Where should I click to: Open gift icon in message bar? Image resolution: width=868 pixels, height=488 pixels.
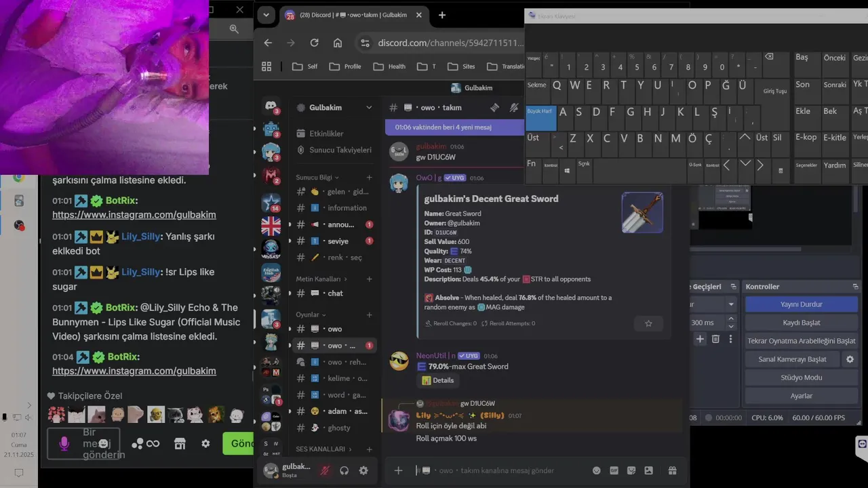click(673, 470)
